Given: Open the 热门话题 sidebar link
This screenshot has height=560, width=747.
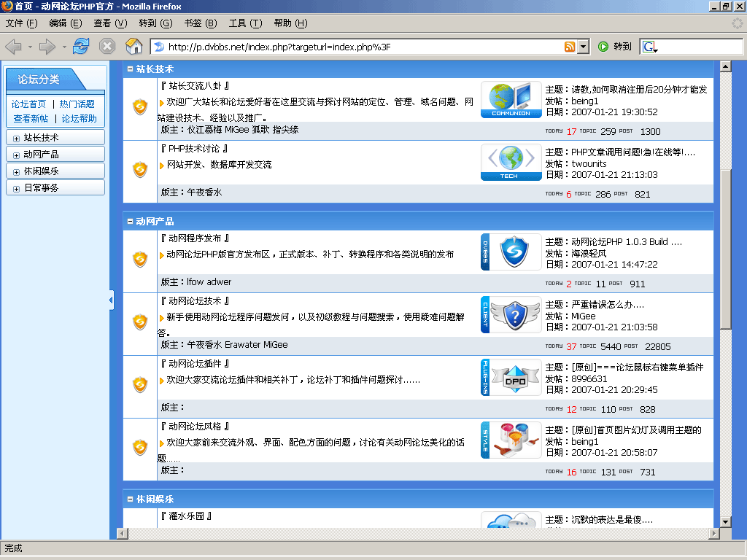Looking at the screenshot, I should [77, 104].
